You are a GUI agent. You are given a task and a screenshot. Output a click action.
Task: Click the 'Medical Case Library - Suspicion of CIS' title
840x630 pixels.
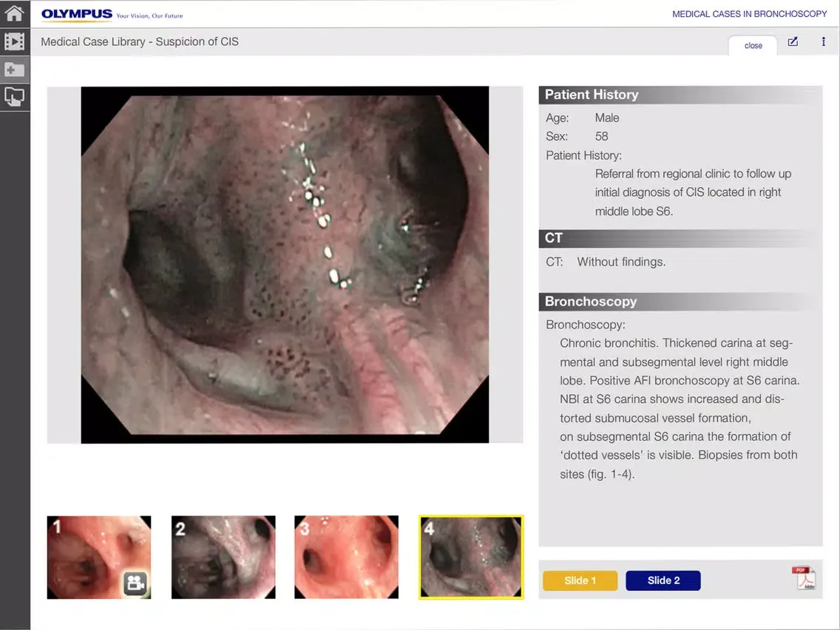140,42
